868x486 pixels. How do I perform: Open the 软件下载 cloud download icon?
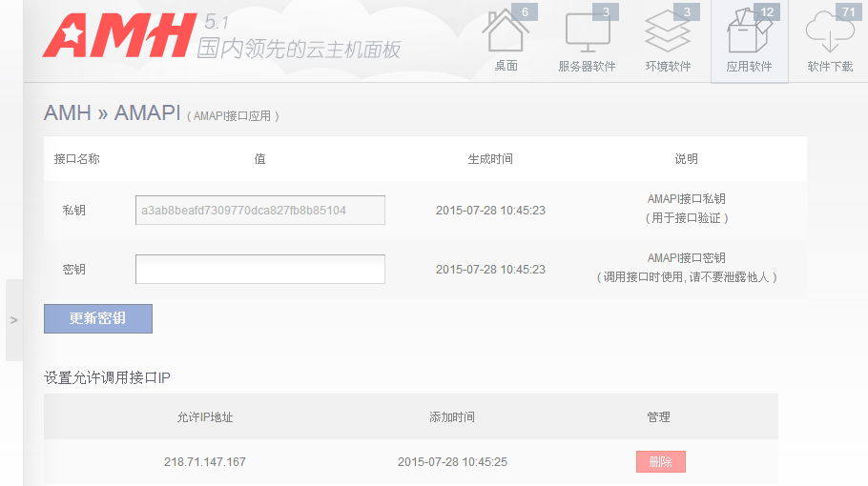[x=828, y=33]
